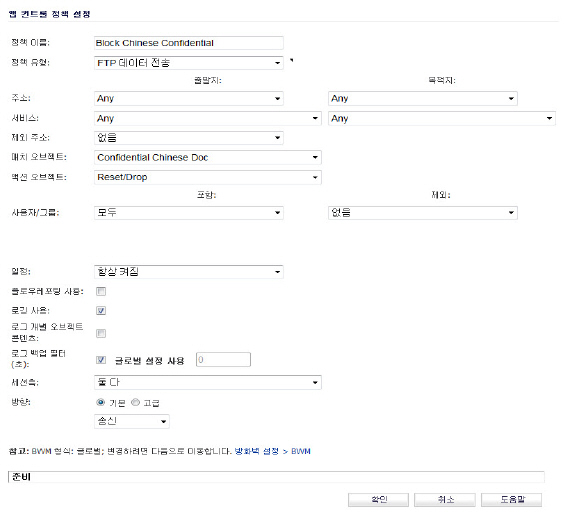Viewport: 576px width, 525px height.
Task: Open the Reset/Drop action object dropdown
Action: point(208,177)
